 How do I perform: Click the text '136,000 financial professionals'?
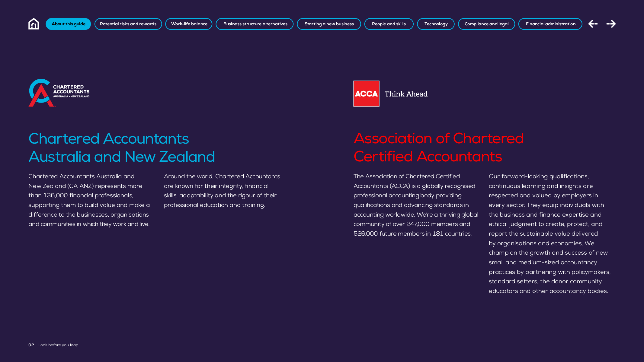click(x=88, y=195)
